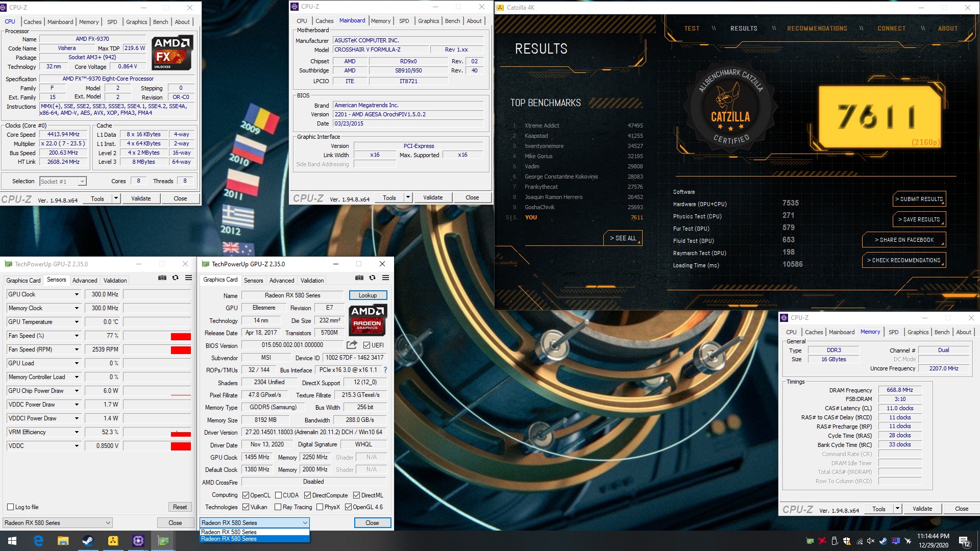Click GPU-Z green card tray icon
The image size is (980, 551).
tap(810, 541)
